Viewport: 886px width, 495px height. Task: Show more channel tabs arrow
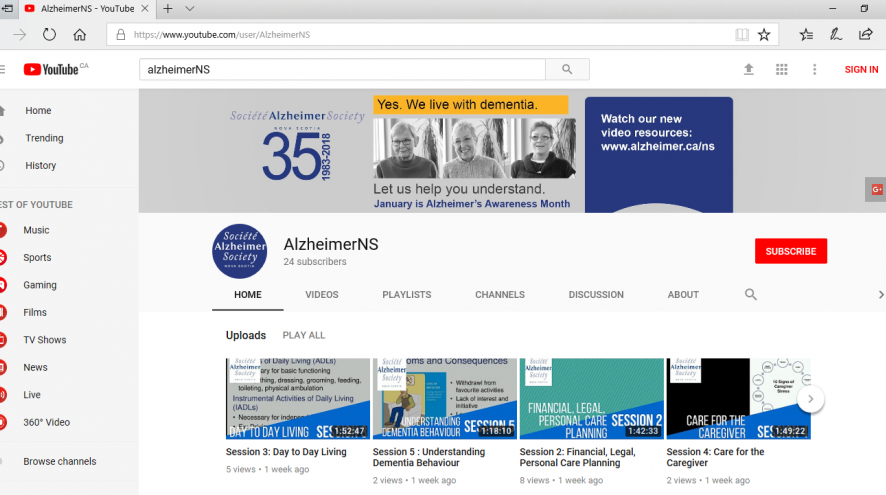(880, 294)
